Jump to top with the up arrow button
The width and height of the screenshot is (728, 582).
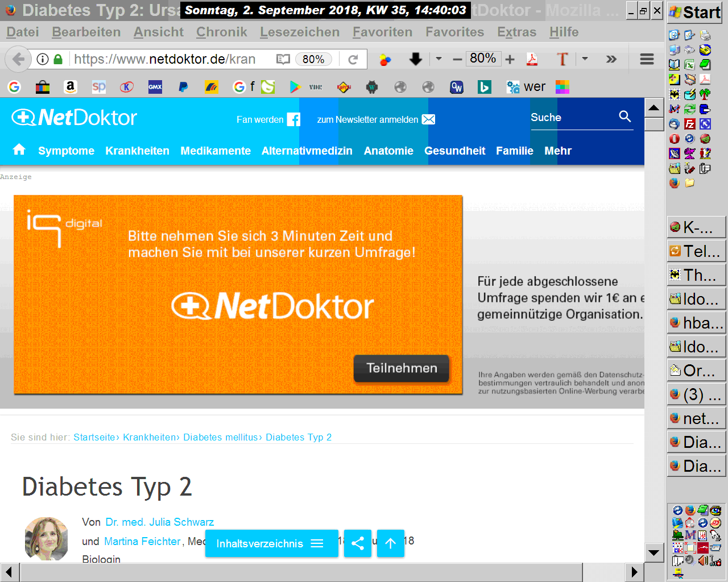[x=391, y=543]
